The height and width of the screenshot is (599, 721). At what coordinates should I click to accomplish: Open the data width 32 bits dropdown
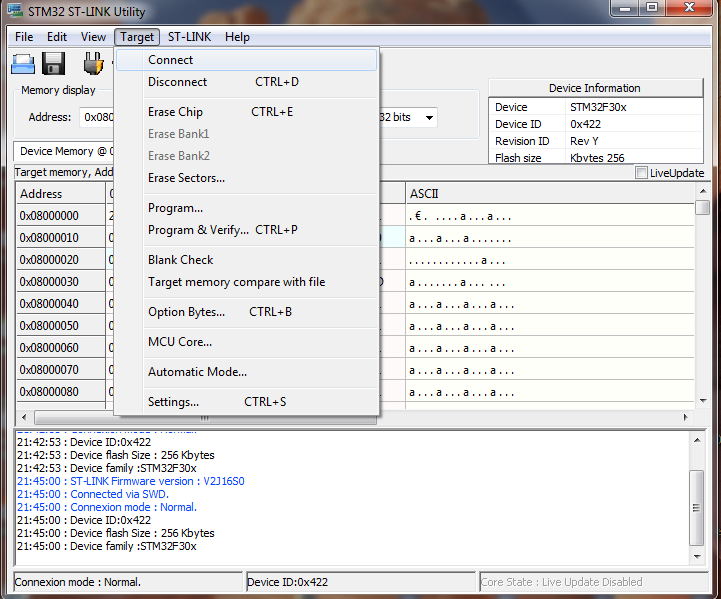coord(429,118)
